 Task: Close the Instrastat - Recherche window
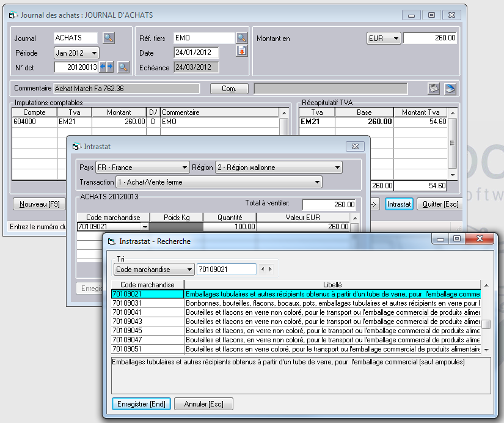point(480,238)
